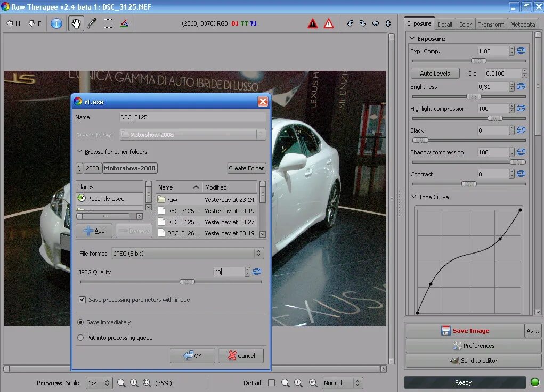Viewport: 544px width, 392px height.
Task: Toggle the history panel H arrow icon
Action: coord(13,23)
